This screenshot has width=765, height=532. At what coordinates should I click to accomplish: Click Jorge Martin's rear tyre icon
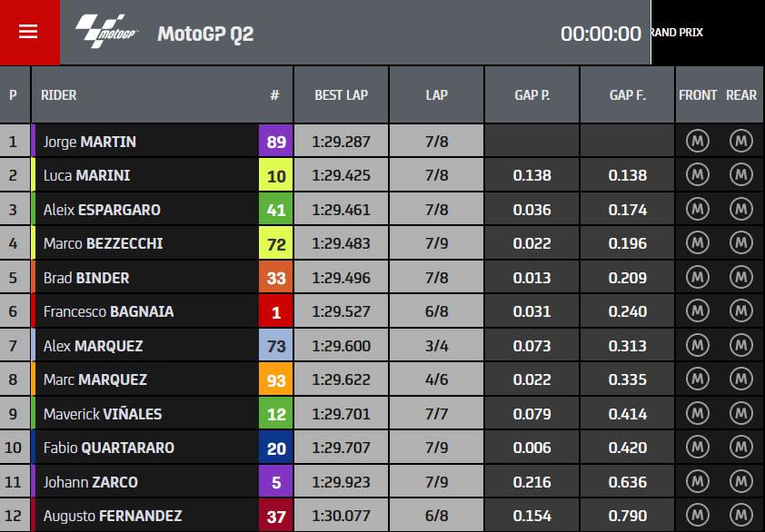pyautogui.click(x=740, y=141)
